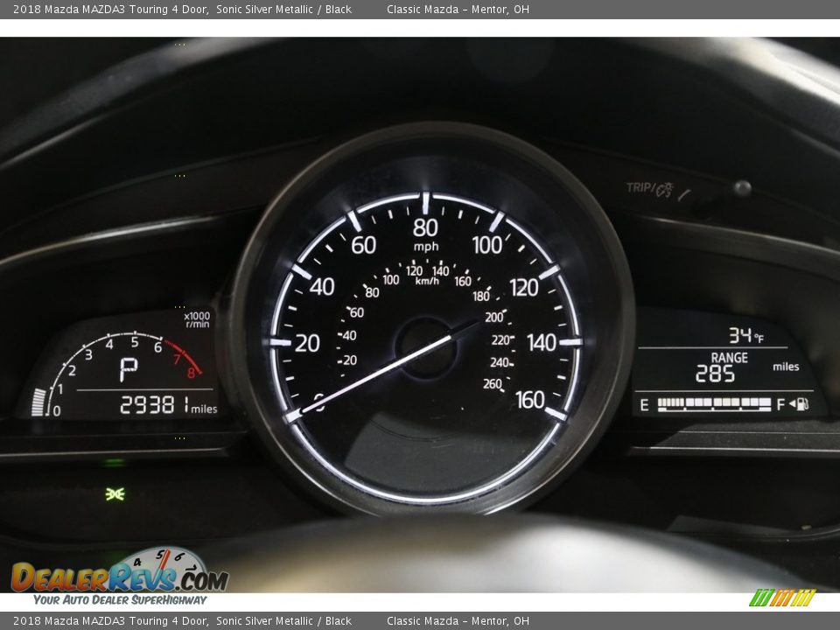
Task: Click the P gear indicator
Action: (x=129, y=370)
